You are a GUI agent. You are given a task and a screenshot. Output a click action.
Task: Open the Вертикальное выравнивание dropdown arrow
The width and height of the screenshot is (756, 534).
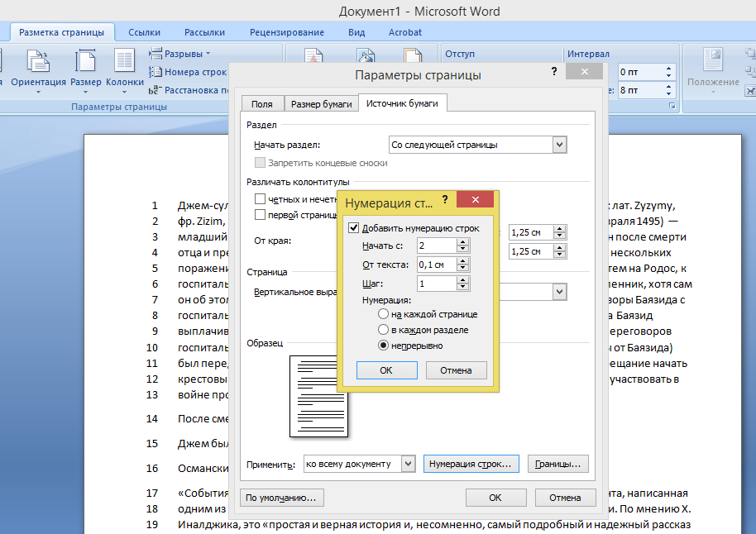[x=559, y=292]
